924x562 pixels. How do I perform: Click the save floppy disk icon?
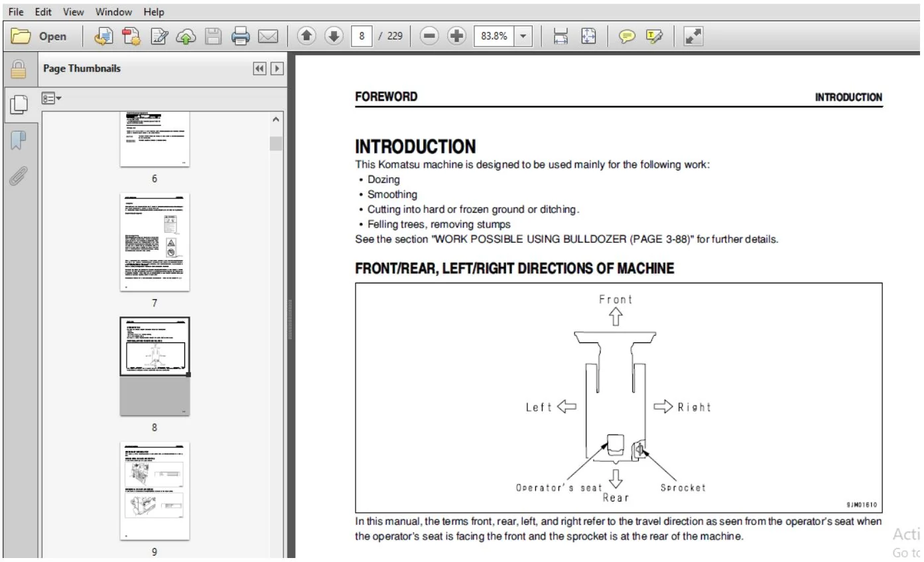[213, 36]
